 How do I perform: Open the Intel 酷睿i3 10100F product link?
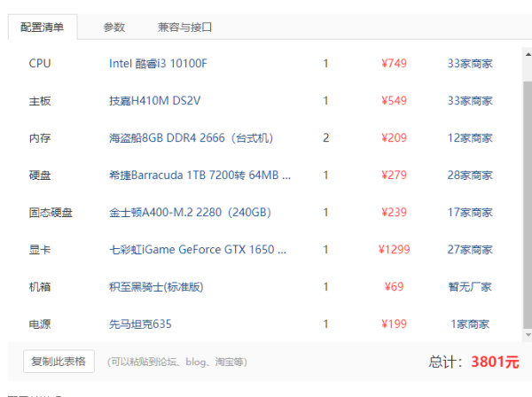[x=158, y=64]
